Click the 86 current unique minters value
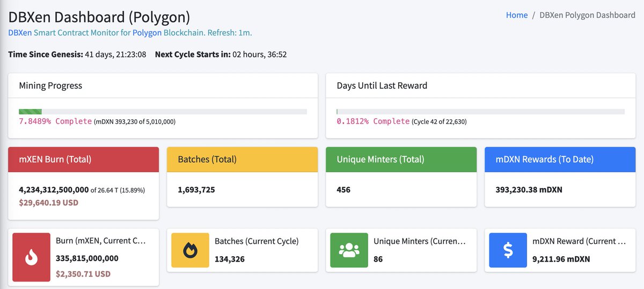 378,259
